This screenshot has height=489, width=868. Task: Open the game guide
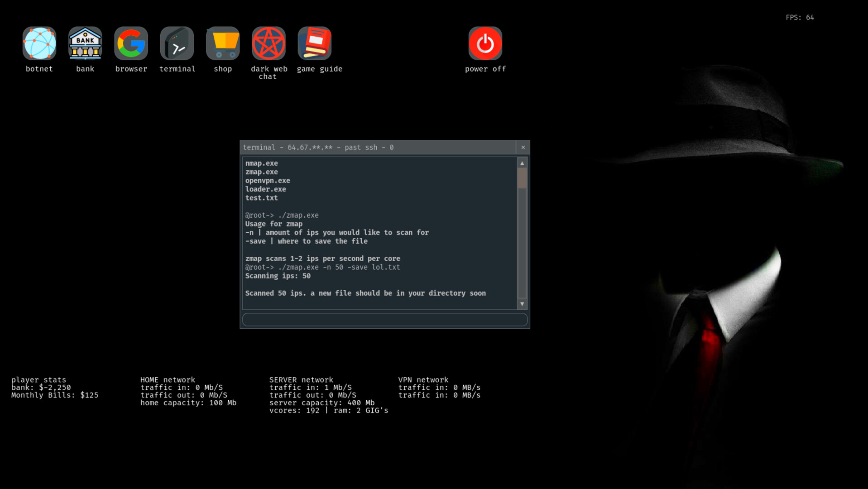(315, 43)
